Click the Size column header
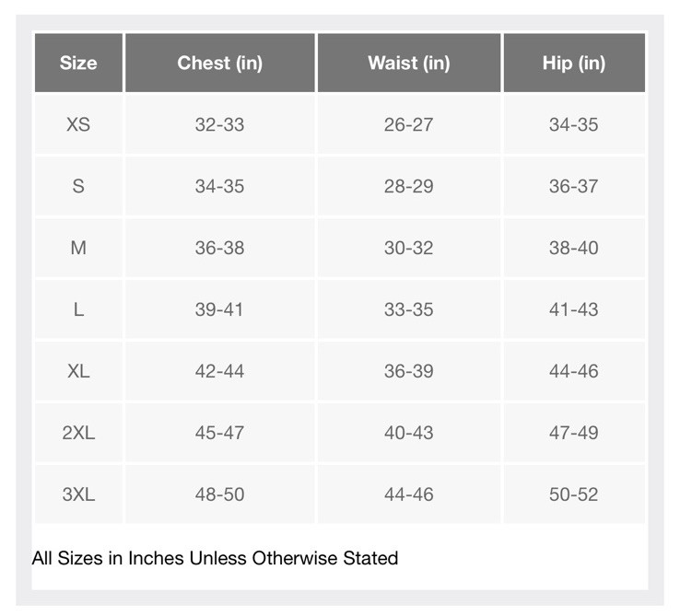Image resolution: width=680 pixels, height=616 pixels. click(78, 63)
